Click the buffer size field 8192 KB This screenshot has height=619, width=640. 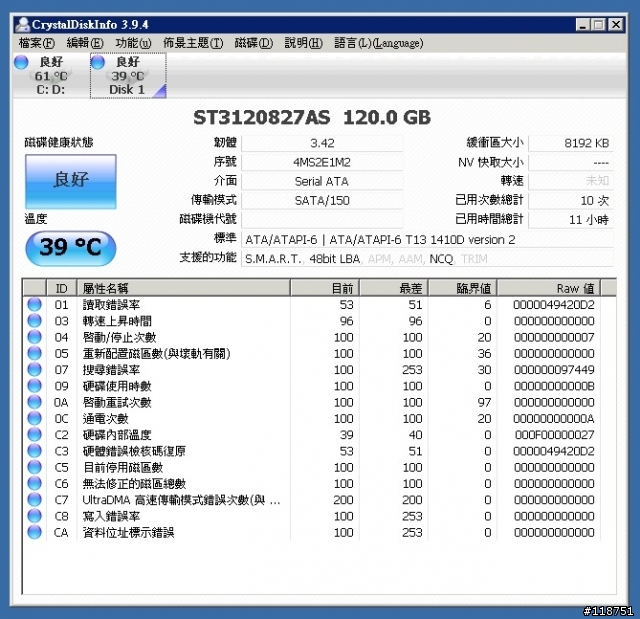click(x=571, y=143)
